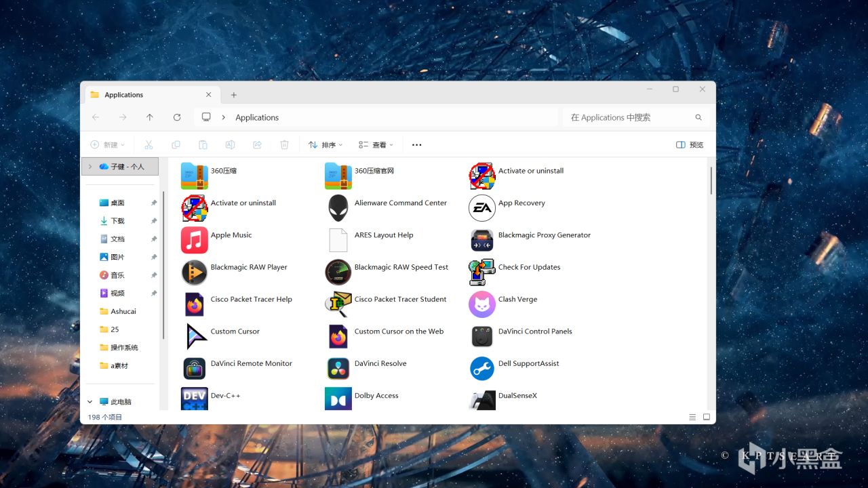Select the Cisco Packet Tracer Student icon
Image resolution: width=868 pixels, height=488 pixels.
coord(338,304)
